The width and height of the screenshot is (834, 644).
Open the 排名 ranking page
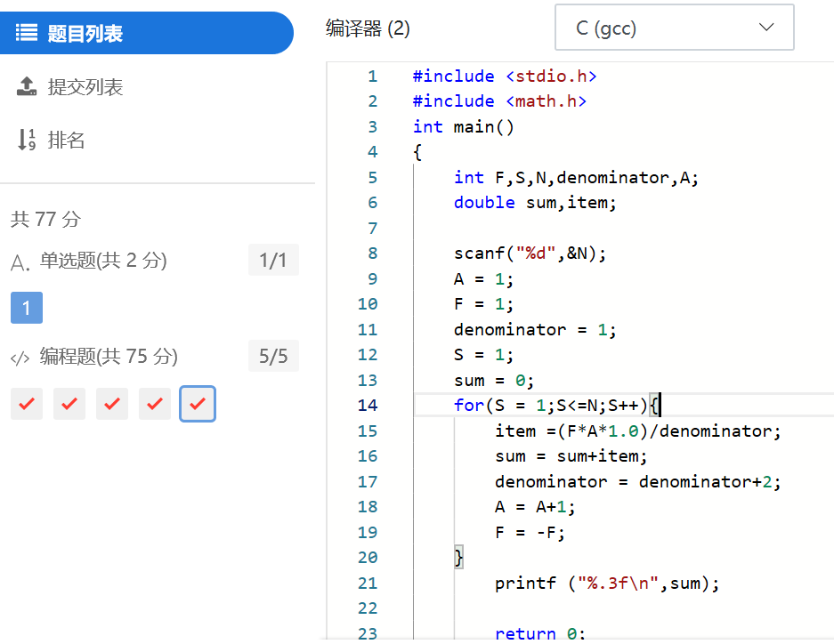66,141
